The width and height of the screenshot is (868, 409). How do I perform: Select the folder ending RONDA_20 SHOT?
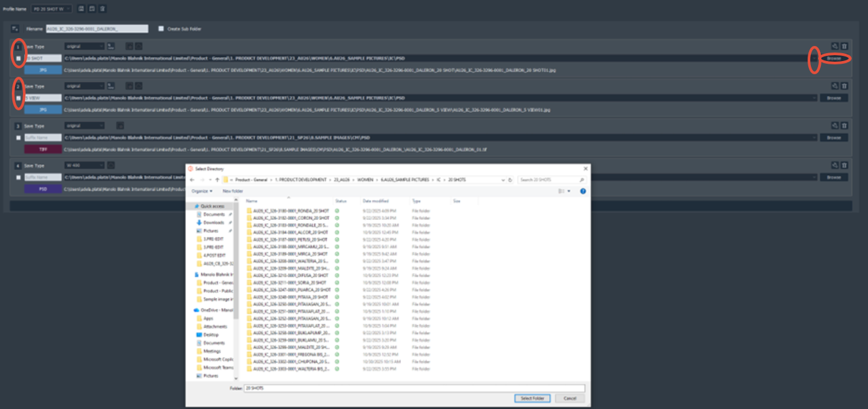tap(287, 210)
